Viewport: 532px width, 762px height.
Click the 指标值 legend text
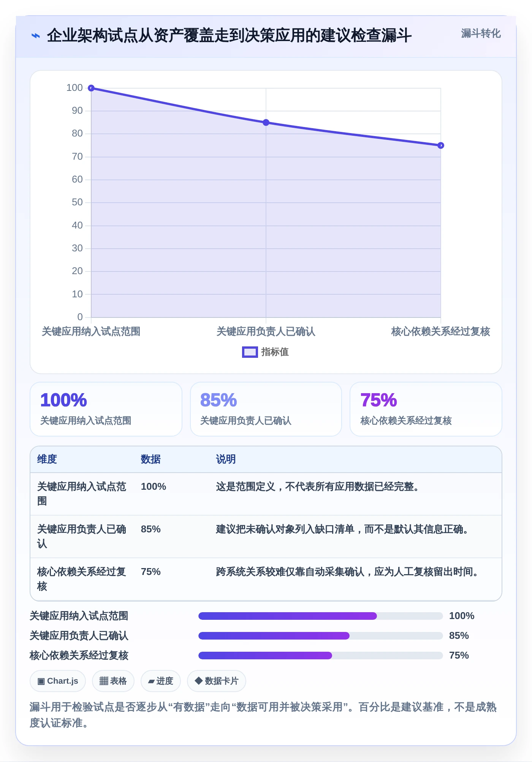pyautogui.click(x=275, y=352)
